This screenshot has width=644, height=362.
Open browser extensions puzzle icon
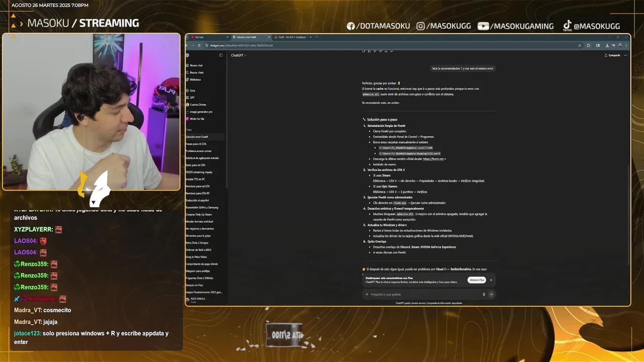coord(589,45)
